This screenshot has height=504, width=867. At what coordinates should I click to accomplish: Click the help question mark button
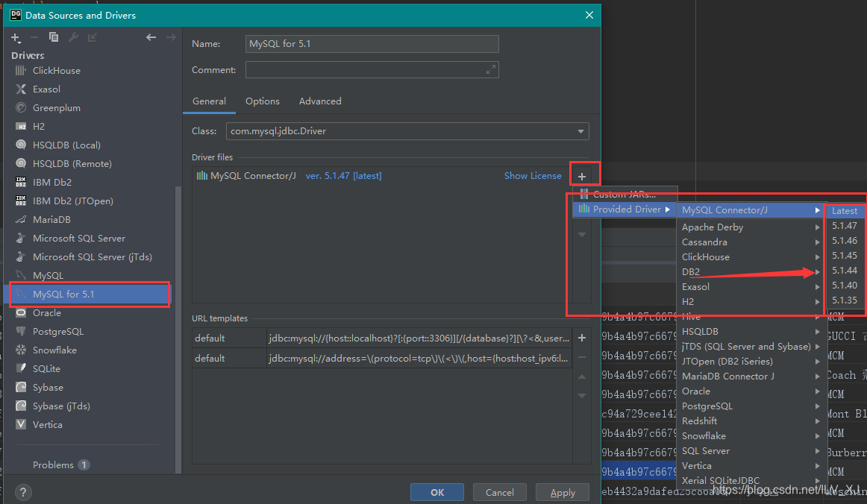[22, 492]
